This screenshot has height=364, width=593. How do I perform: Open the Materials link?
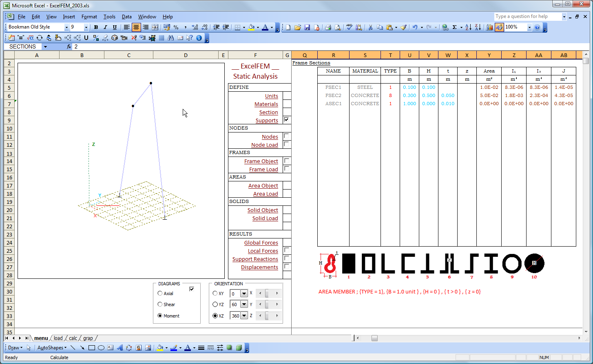tap(266, 104)
